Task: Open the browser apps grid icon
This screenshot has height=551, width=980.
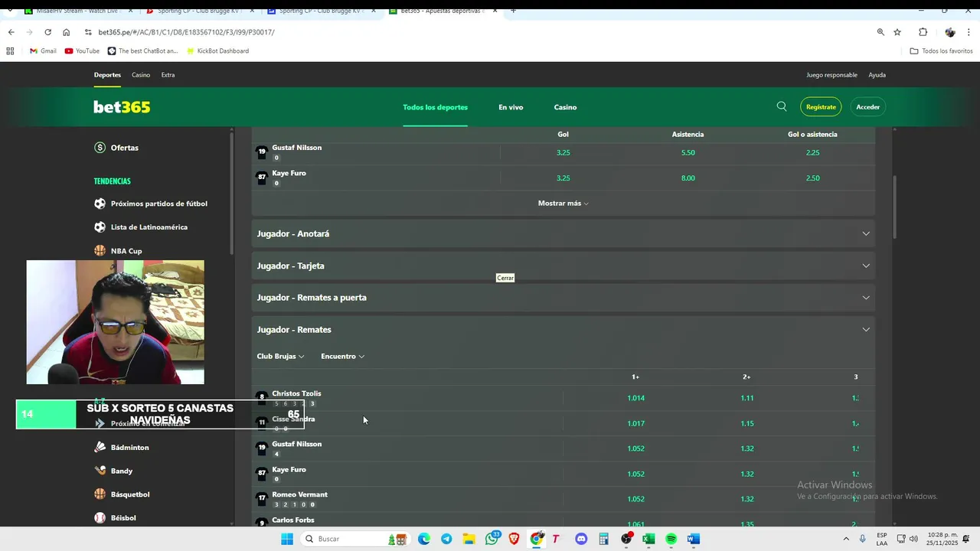Action: point(10,51)
